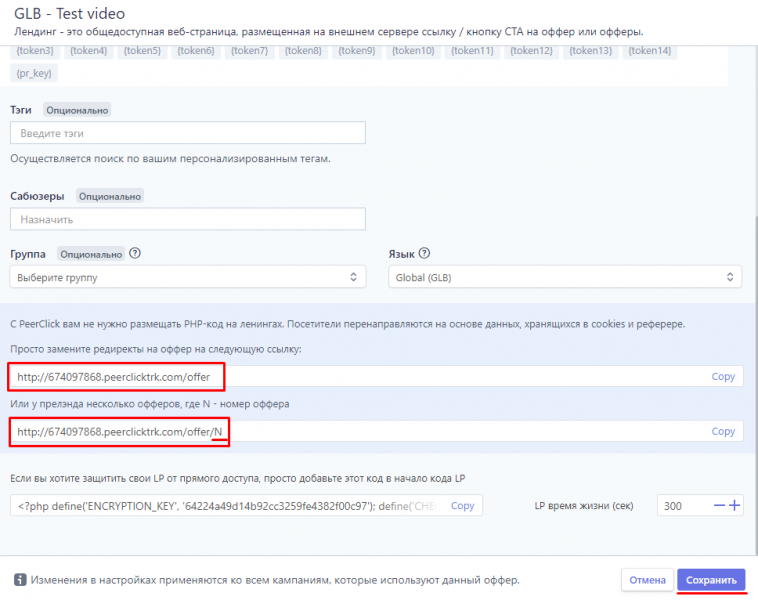Copy the multi-offer /N link
Screen dimensions: 758x600
[723, 431]
